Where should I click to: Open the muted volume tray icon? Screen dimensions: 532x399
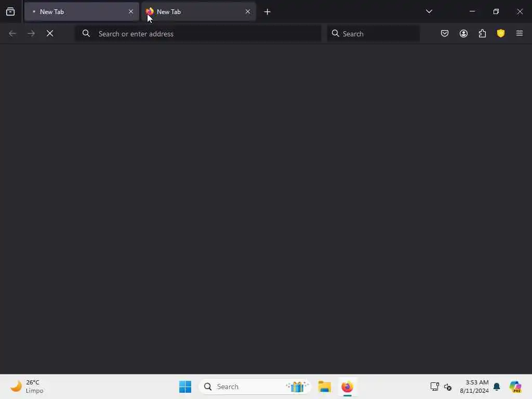(x=448, y=387)
